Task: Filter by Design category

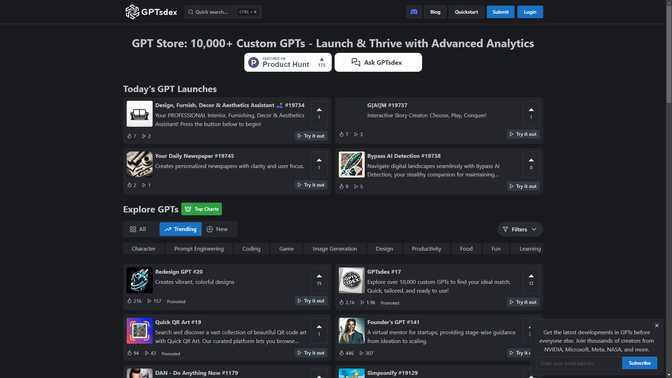Action: (x=384, y=249)
